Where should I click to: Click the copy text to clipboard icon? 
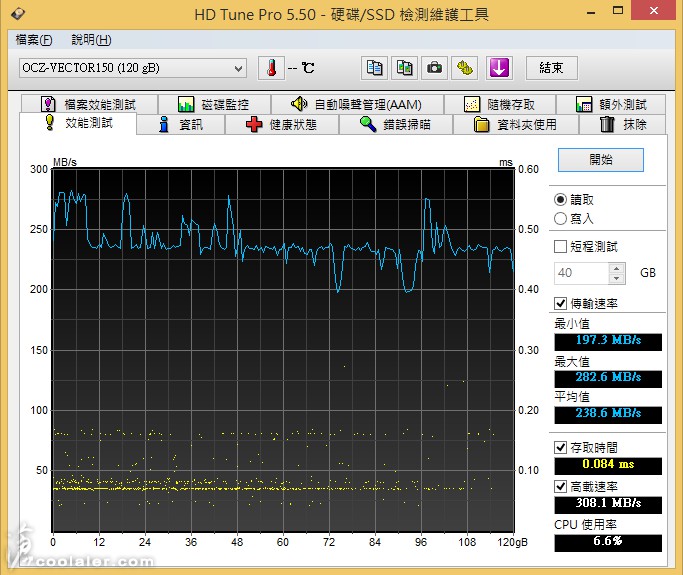pos(374,68)
